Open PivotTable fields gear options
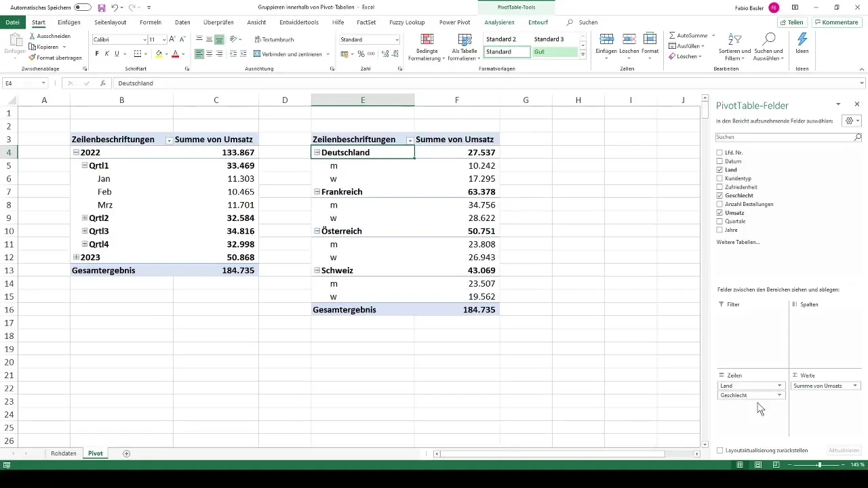This screenshot has height=488, width=868. click(x=850, y=121)
